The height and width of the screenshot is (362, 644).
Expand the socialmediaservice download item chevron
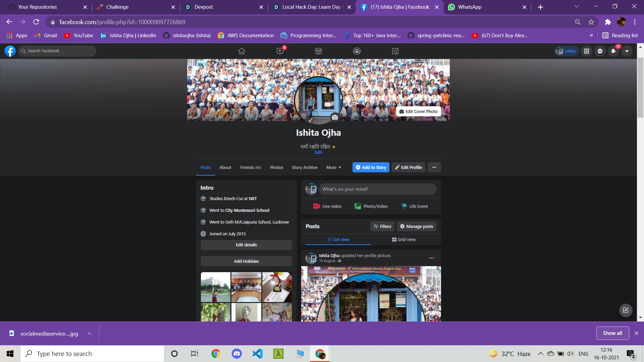pyautogui.click(x=90, y=334)
